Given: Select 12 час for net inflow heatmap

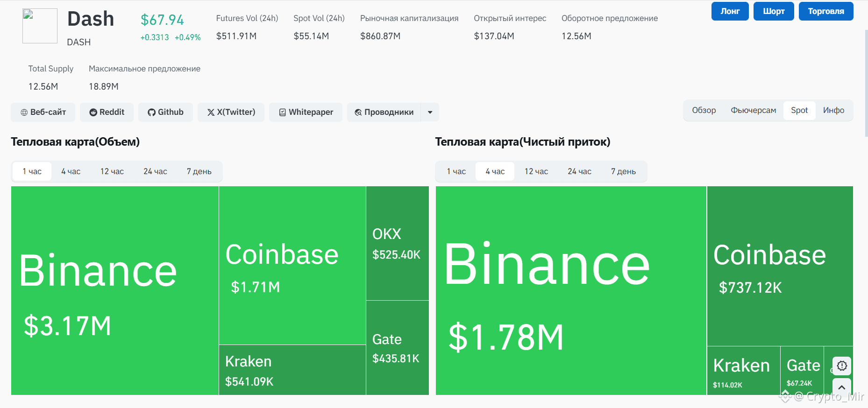Looking at the screenshot, I should (x=536, y=171).
